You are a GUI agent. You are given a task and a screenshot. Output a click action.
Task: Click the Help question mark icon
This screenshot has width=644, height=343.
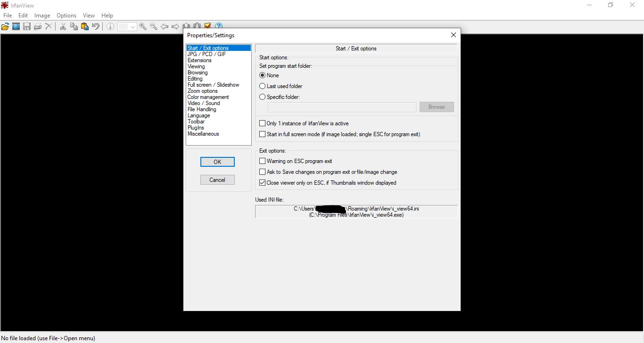pyautogui.click(x=219, y=26)
